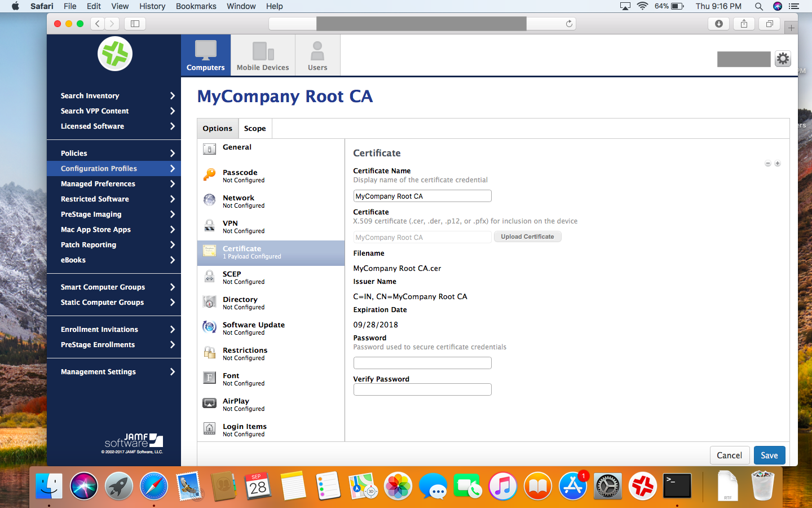Viewport: 812px width, 508px height.
Task: Expand Policies chevron
Action: pyautogui.click(x=173, y=154)
